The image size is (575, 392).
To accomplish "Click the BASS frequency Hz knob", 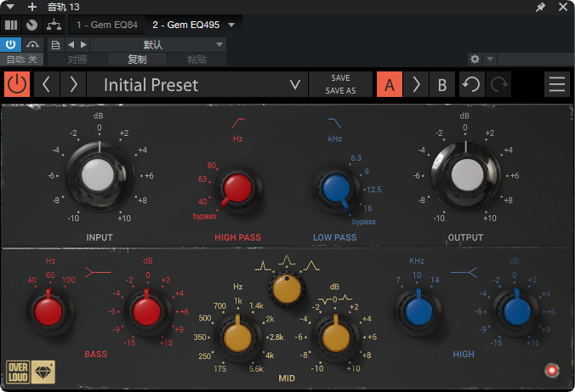I will point(48,312).
